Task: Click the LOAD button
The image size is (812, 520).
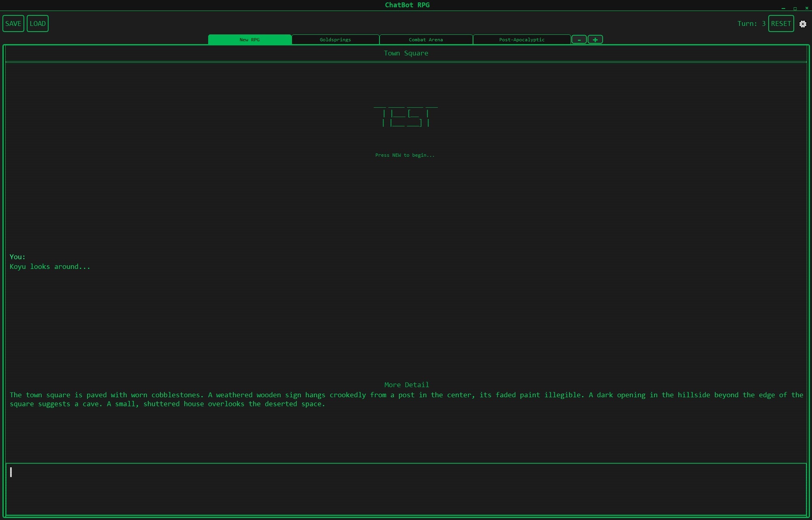Action: click(38, 23)
